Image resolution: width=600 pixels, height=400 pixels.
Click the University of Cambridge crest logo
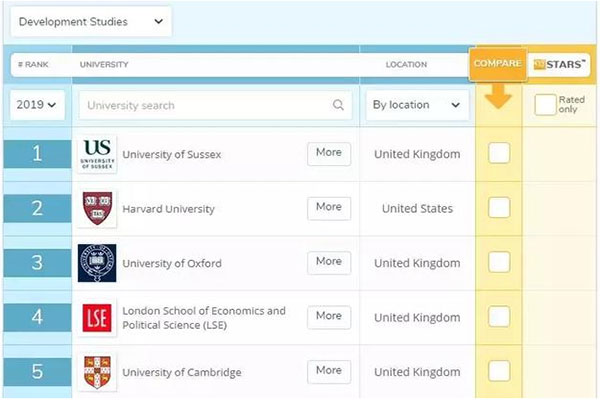(97, 372)
